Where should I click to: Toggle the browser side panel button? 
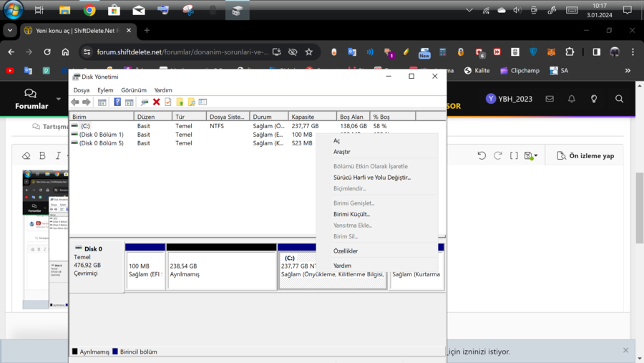point(596,52)
